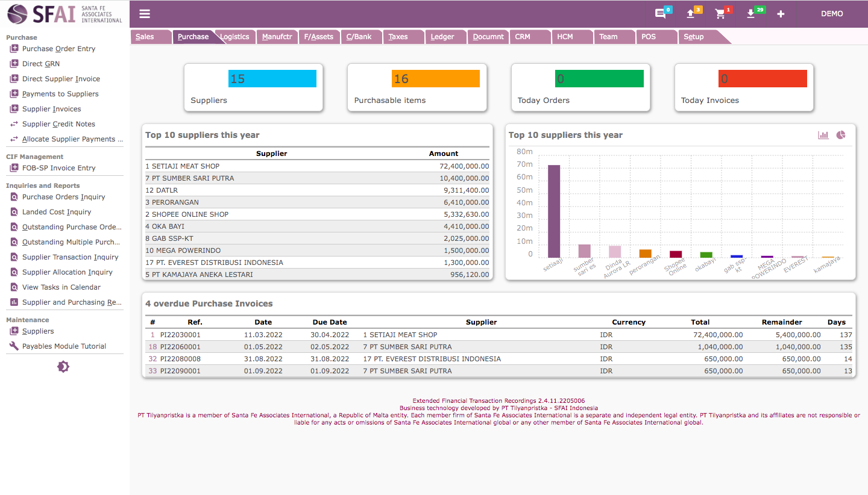Select the 5 PT KAMAJAYA ANEKA LESTARI row
The image size is (868, 495).
pos(318,275)
